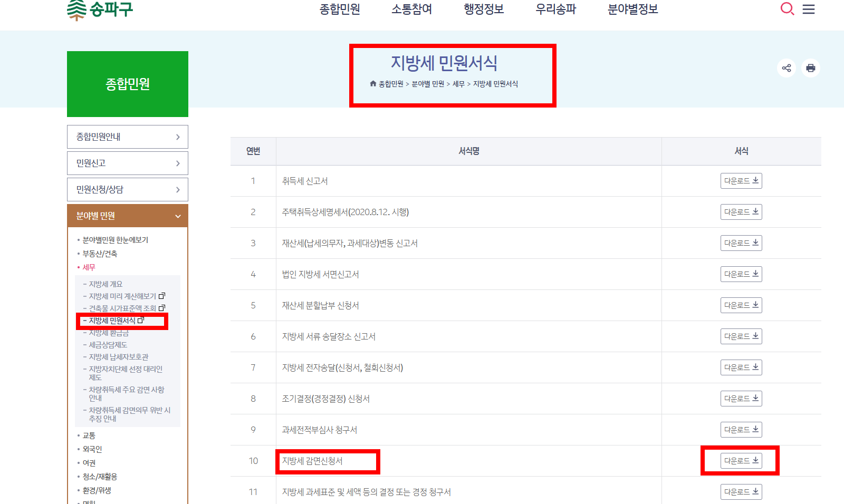Image resolution: width=844 pixels, height=504 pixels.
Task: Open 차량취득세 주요 감면 사항 안내
Action: (127, 394)
